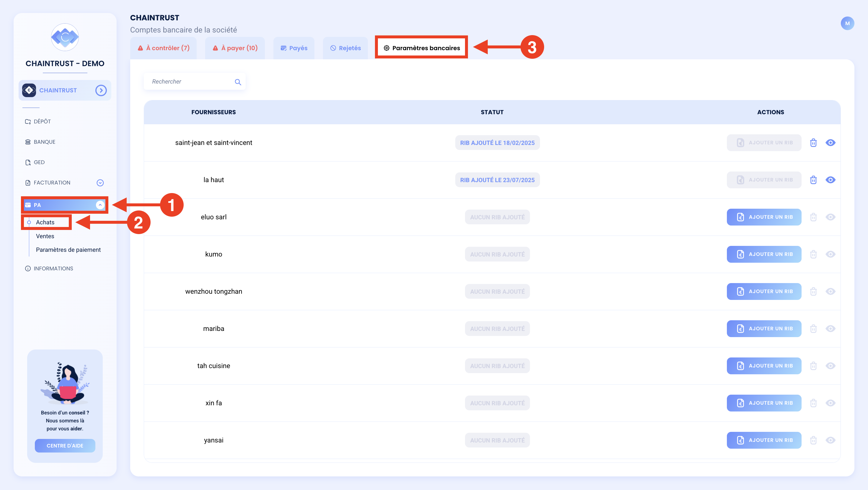
Task: Click eye icon in tah cuisine row
Action: (830, 366)
